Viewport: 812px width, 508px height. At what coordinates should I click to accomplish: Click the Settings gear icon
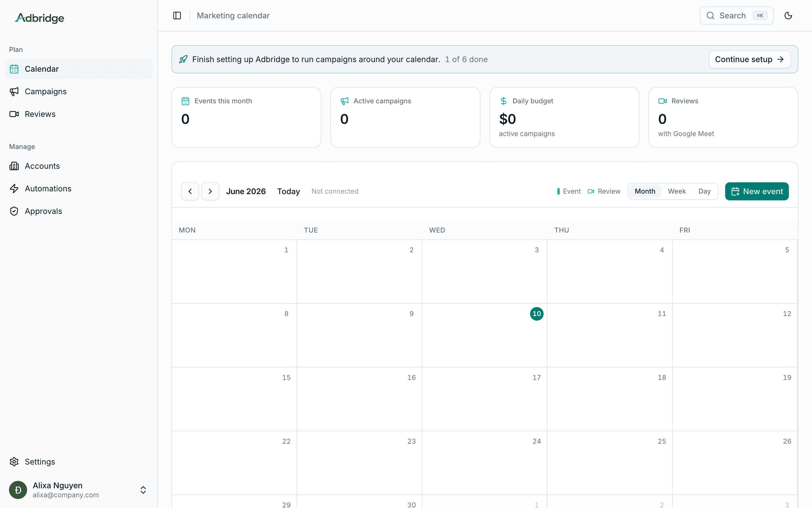(14, 462)
